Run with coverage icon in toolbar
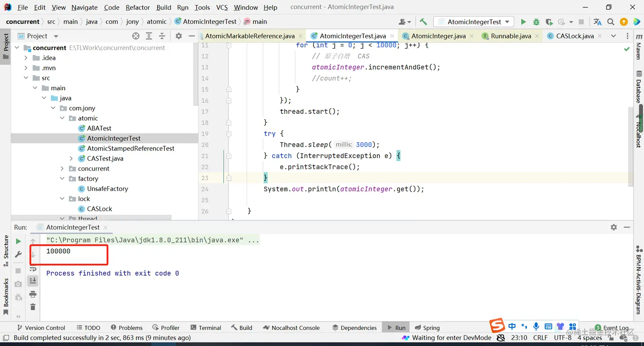Image resolution: width=644 pixels, height=346 pixels. pos(549,22)
